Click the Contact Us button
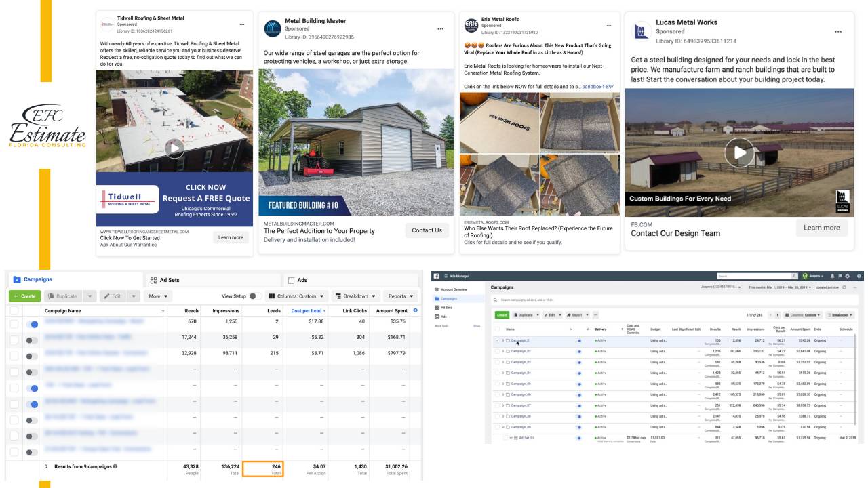 point(427,230)
